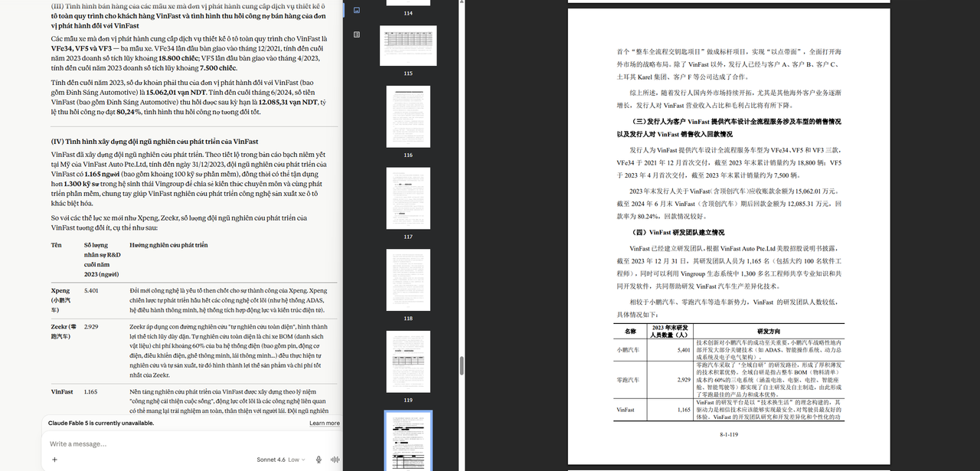Click the value 5.401 in chat table

pos(91,290)
